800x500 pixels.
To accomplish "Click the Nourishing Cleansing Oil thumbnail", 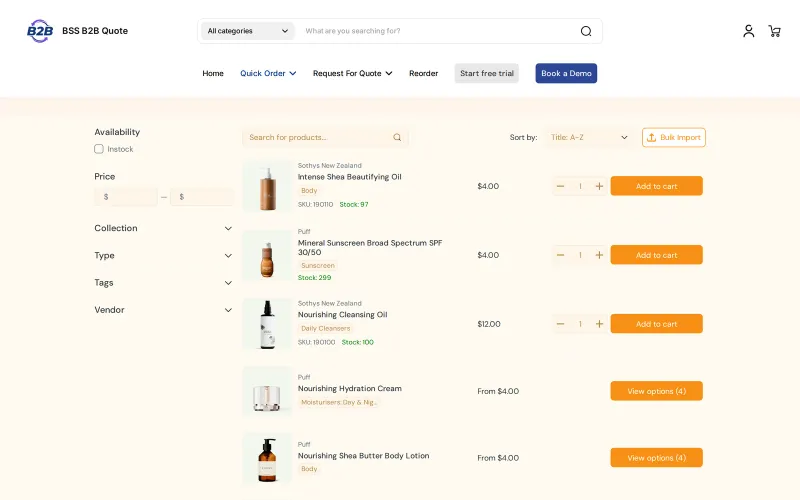I will pyautogui.click(x=267, y=324).
